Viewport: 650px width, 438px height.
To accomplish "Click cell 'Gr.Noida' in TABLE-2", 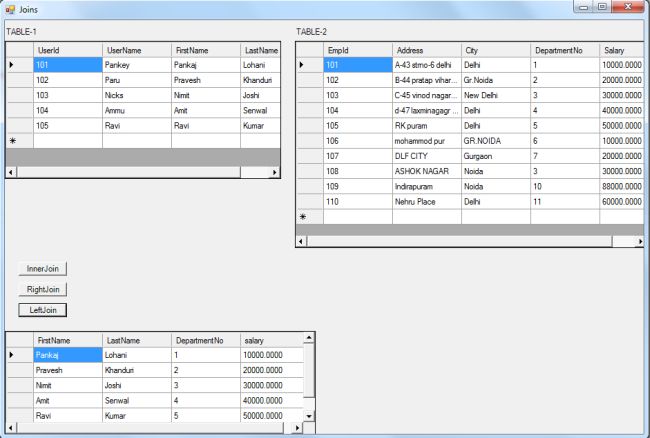I will pos(495,80).
